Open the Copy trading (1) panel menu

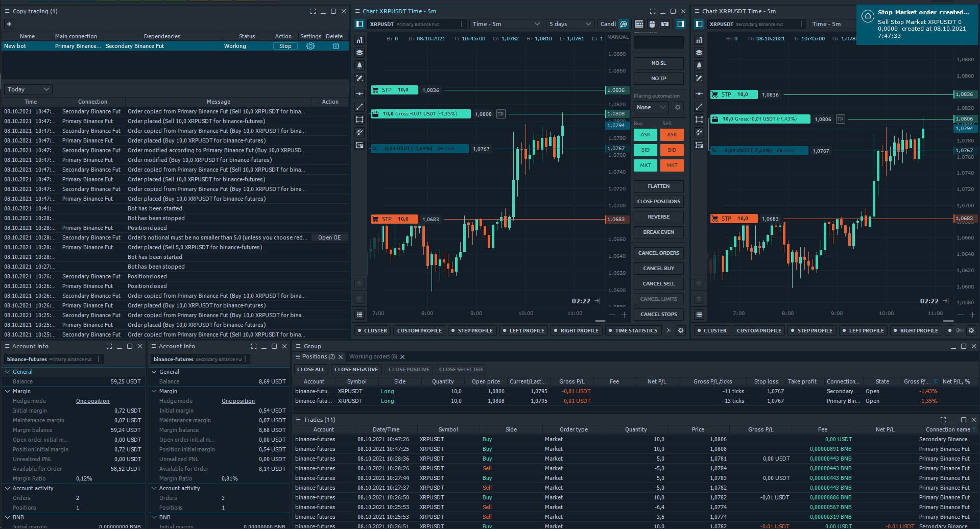(7, 11)
